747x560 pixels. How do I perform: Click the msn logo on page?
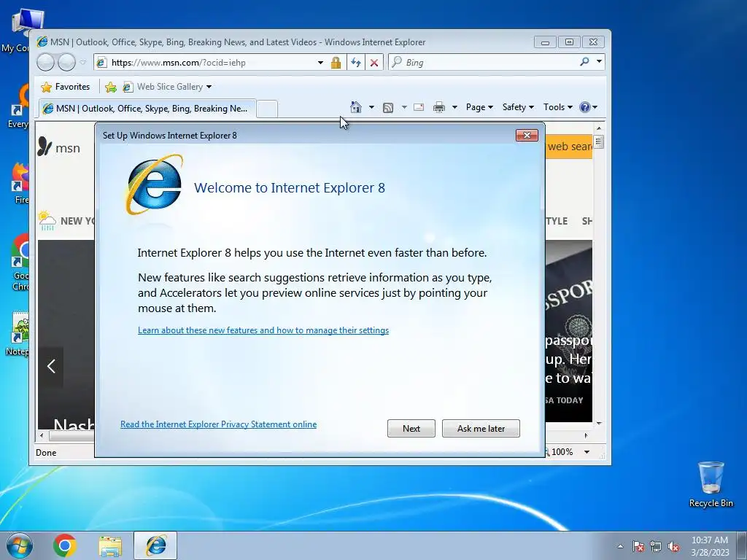(x=58, y=147)
